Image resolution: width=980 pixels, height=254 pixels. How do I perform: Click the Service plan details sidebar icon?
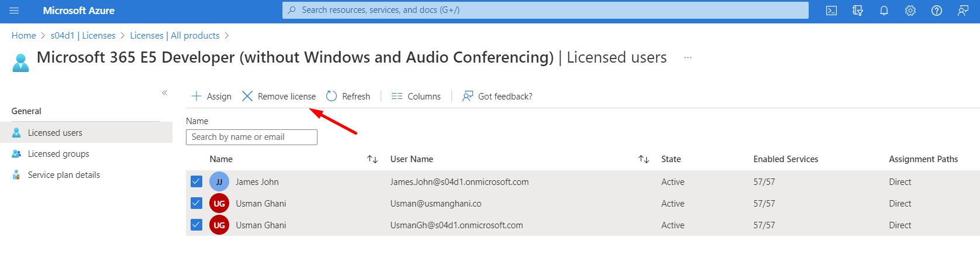click(16, 175)
